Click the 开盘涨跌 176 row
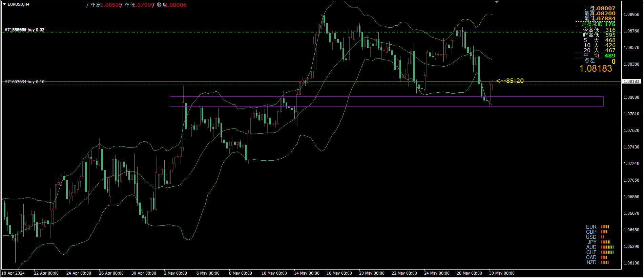The width and height of the screenshot is (644, 278). pyautogui.click(x=598, y=24)
